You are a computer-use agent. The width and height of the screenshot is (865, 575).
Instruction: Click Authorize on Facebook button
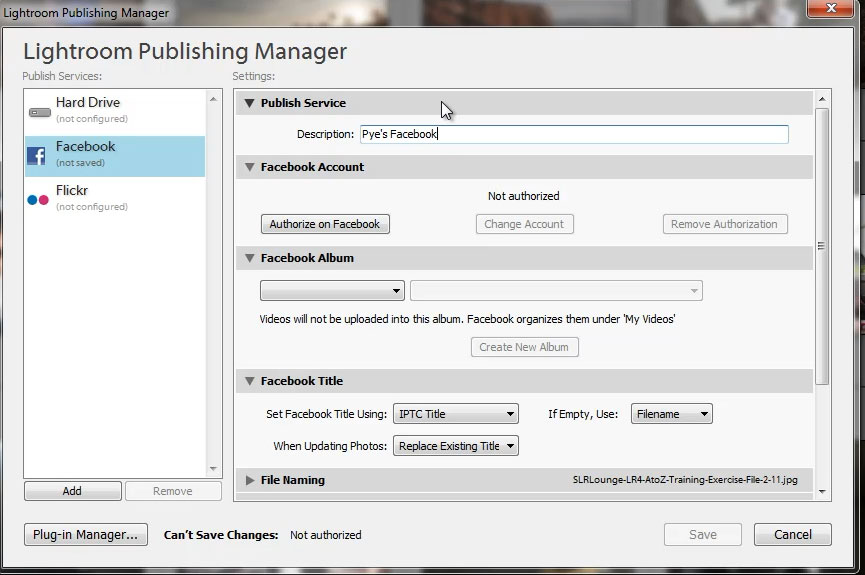click(325, 224)
